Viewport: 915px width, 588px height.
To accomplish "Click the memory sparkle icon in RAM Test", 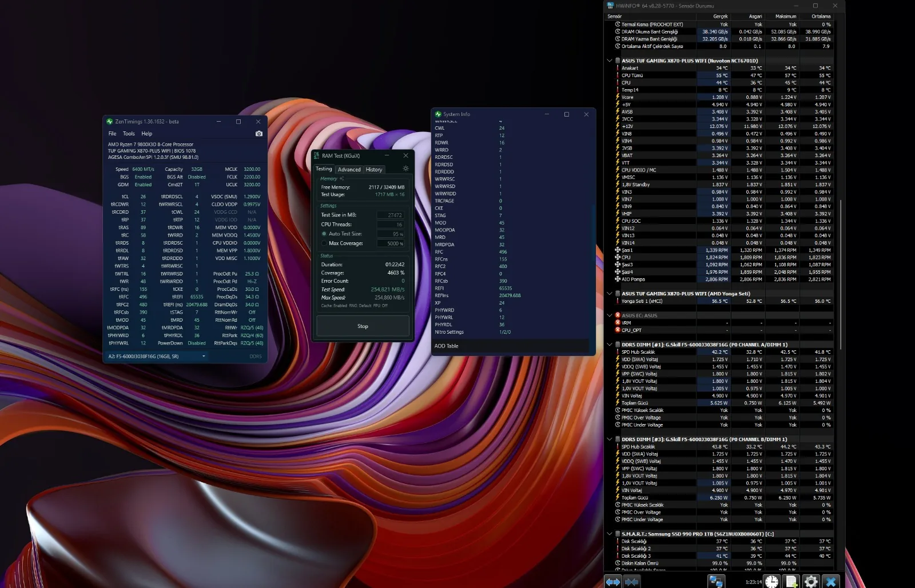I will [341, 179].
